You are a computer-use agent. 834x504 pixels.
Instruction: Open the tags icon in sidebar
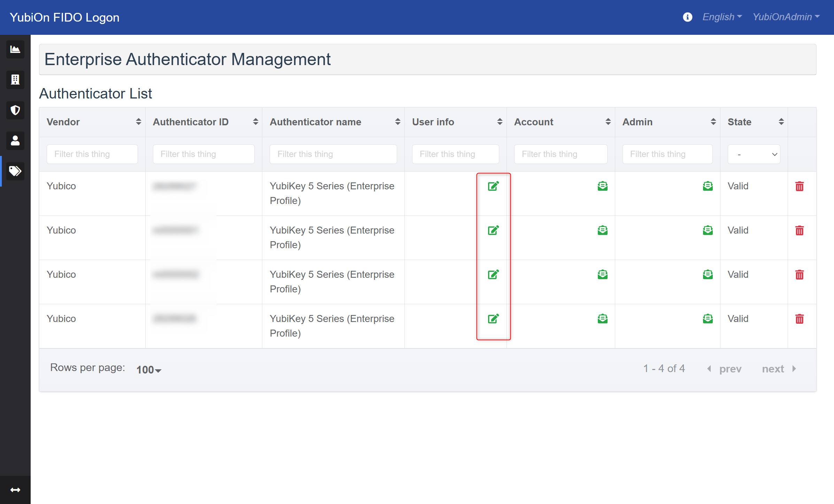point(15,171)
